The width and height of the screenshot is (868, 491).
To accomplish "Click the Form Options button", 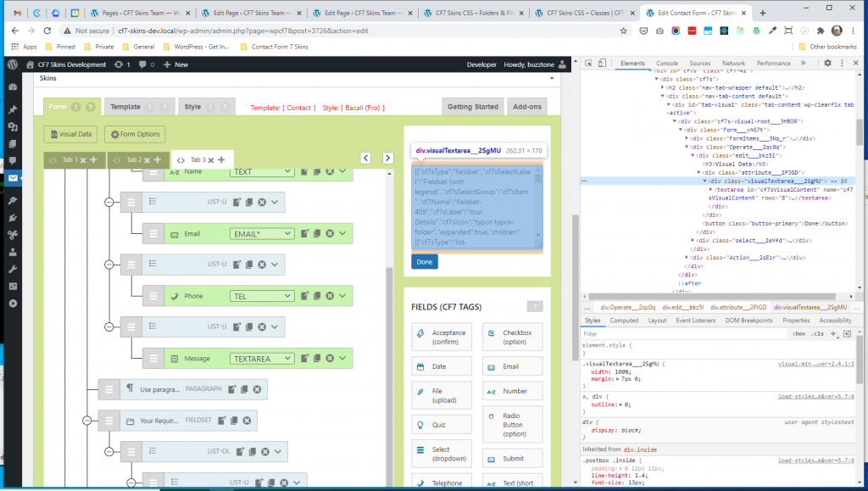I will pyautogui.click(x=135, y=134).
